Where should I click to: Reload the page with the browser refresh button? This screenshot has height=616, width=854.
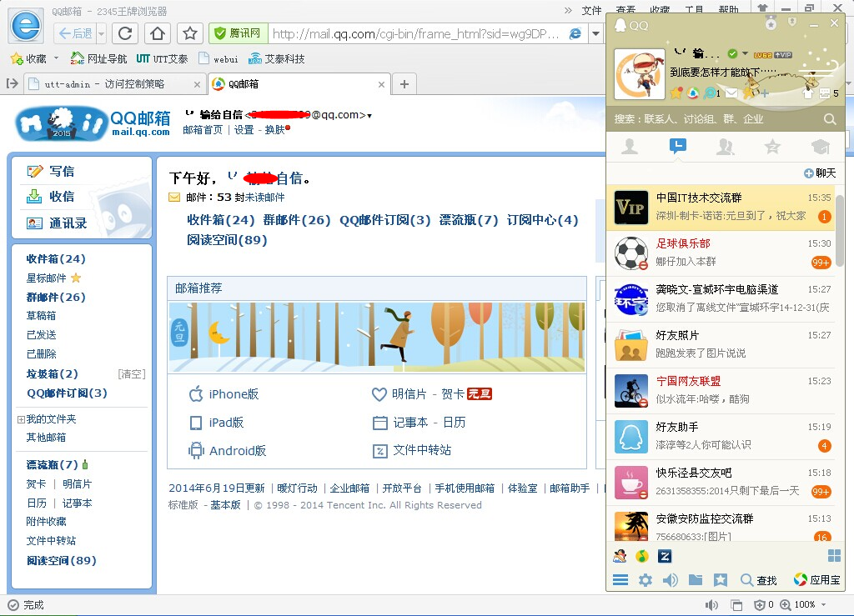coord(125,33)
